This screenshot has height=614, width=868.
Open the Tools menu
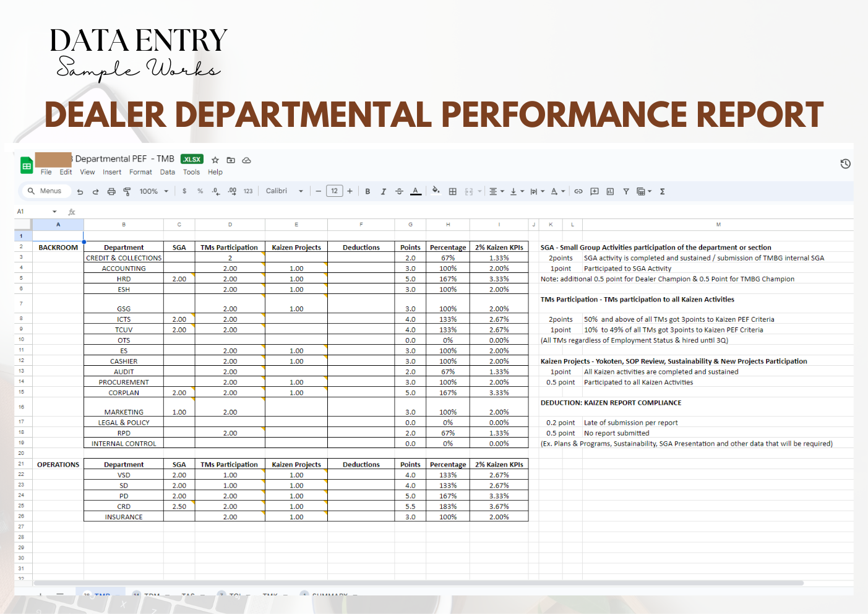pos(191,172)
